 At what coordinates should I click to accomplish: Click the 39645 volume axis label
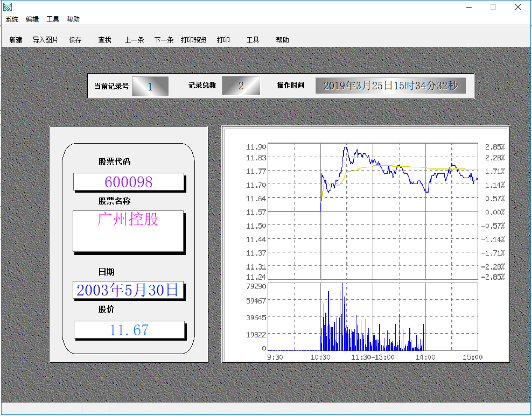(x=256, y=318)
